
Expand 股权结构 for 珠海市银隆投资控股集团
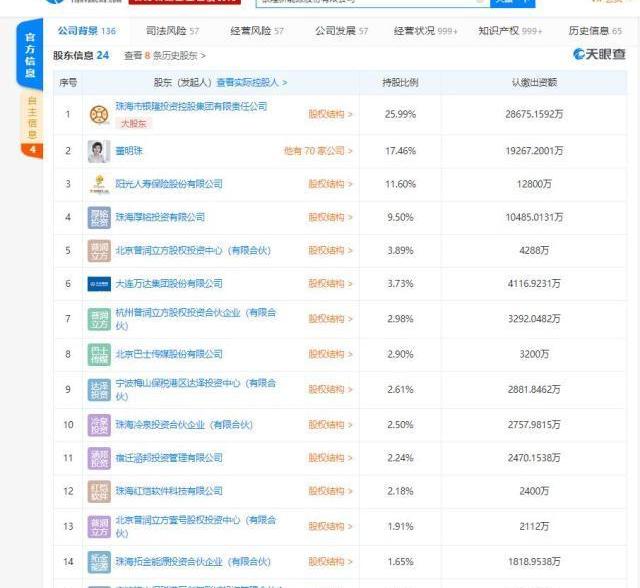(330, 114)
